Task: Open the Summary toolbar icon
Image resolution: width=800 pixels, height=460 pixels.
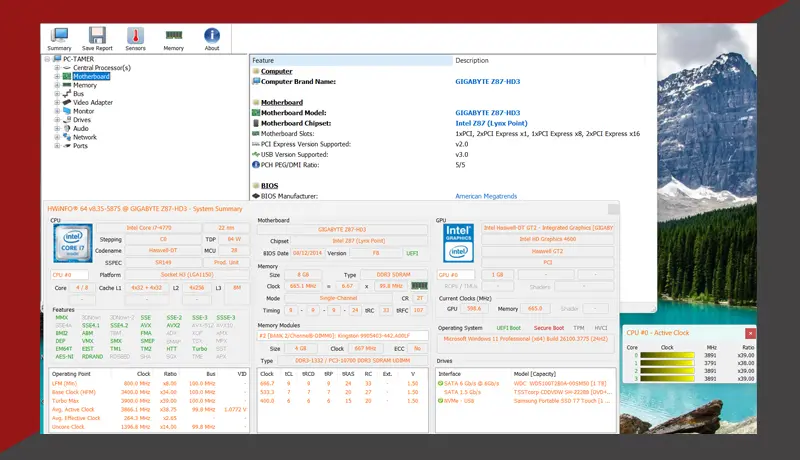Action: (x=59, y=35)
